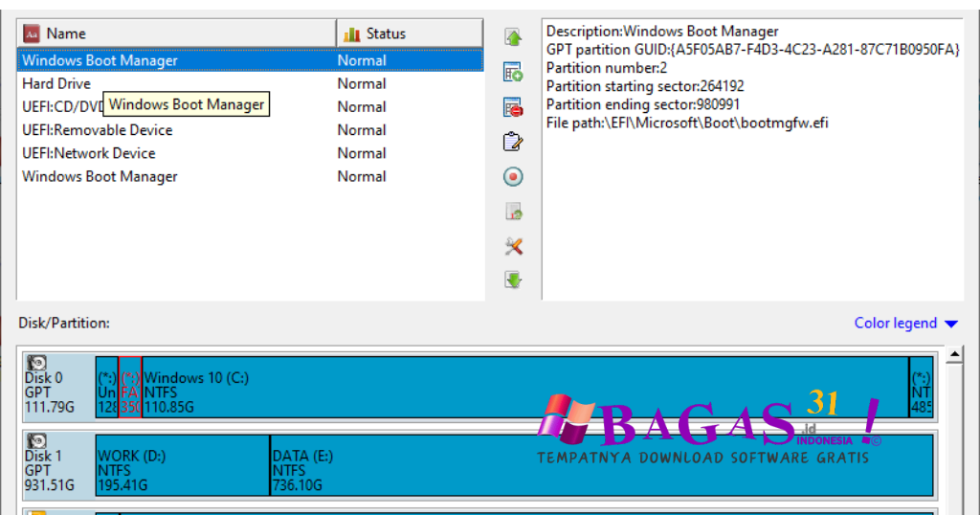Click the red one-time boot circle icon

coord(513,177)
